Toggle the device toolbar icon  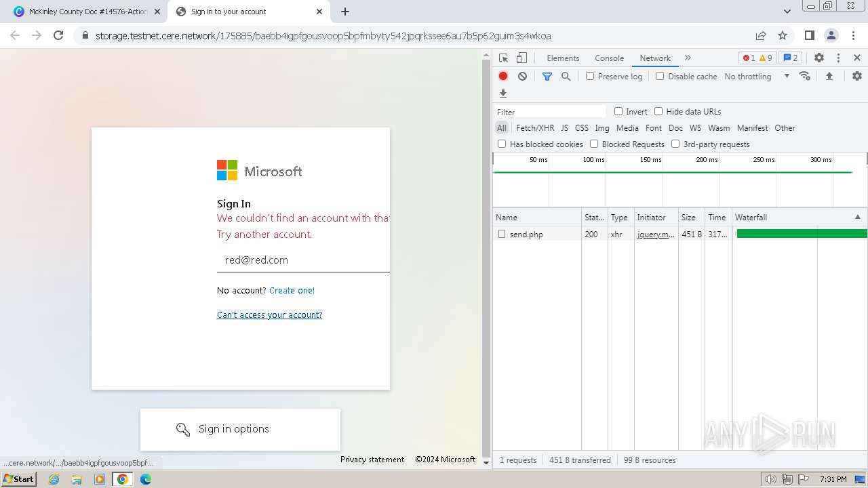coord(521,58)
